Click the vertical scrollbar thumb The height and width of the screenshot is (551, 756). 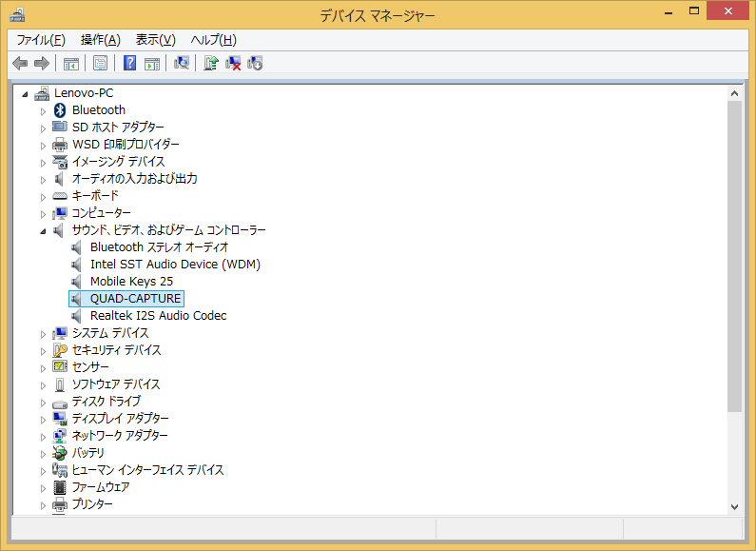[734, 256]
